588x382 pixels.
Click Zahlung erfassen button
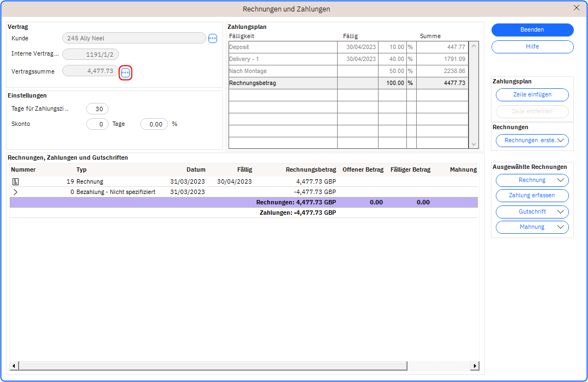(532, 196)
